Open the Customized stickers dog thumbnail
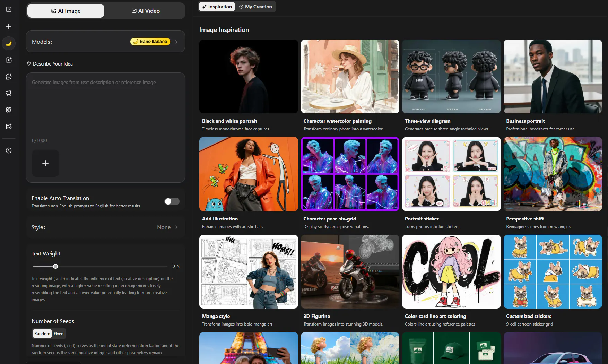 [553, 271]
